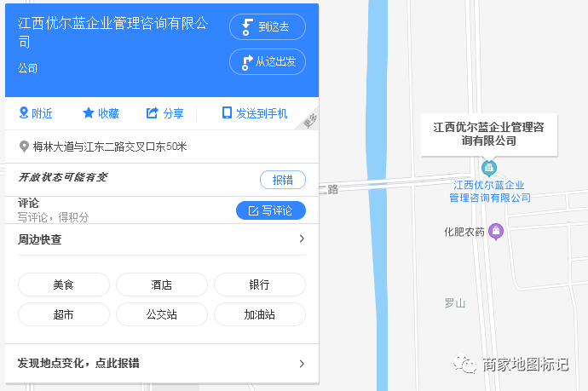Click the 报错 report error button

282,180
